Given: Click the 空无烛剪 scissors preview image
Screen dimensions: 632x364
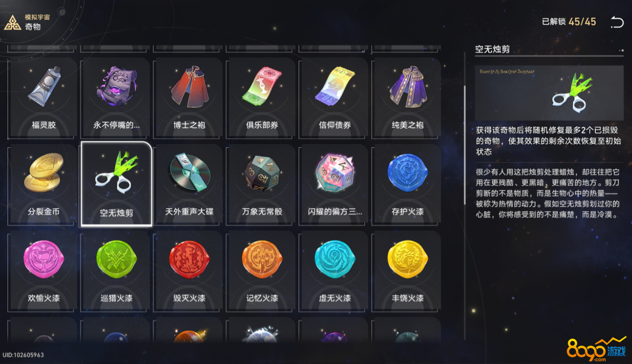Looking at the screenshot, I should [x=549, y=93].
